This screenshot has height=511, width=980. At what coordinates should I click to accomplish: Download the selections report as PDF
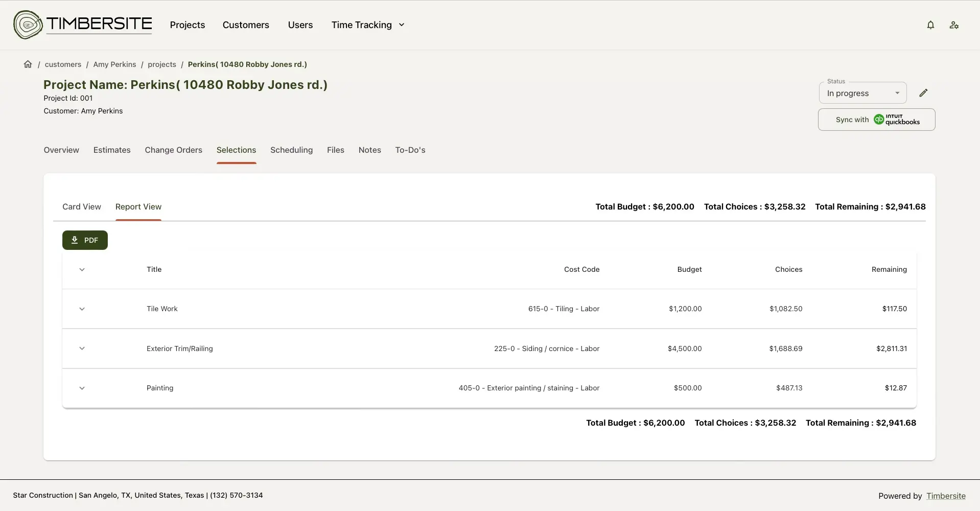tap(85, 240)
